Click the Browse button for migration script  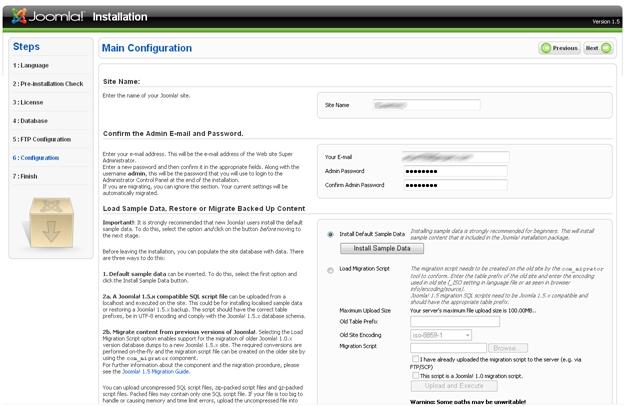coord(508,348)
